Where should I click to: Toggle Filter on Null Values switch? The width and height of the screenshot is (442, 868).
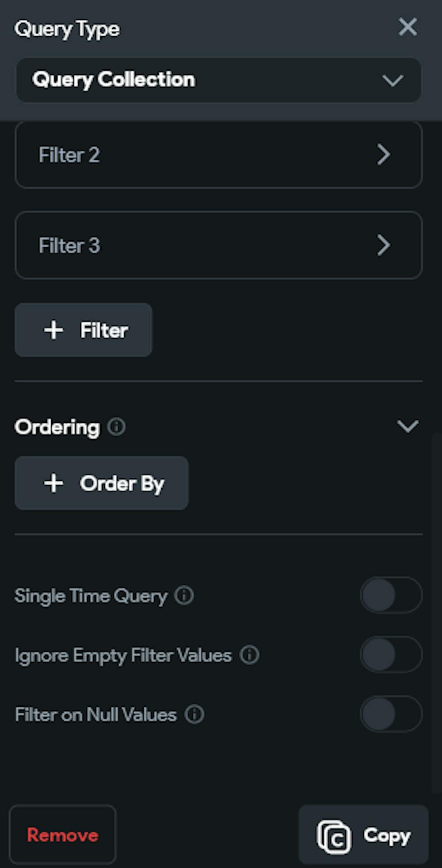point(391,714)
